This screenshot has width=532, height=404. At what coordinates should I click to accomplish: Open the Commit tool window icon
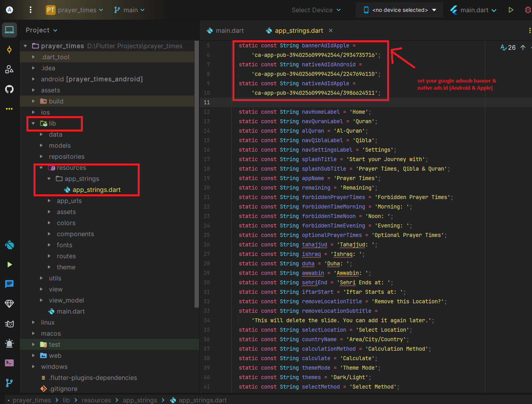(9, 50)
